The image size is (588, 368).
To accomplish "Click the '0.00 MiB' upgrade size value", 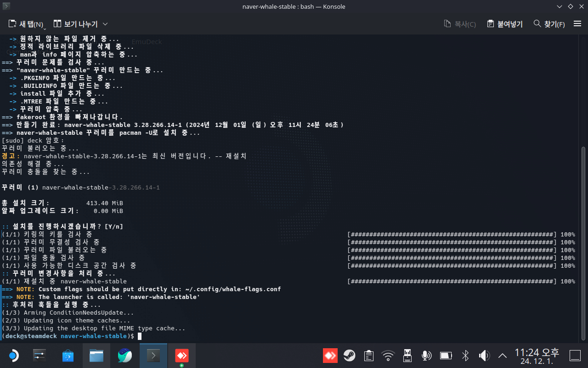I will pyautogui.click(x=108, y=211).
